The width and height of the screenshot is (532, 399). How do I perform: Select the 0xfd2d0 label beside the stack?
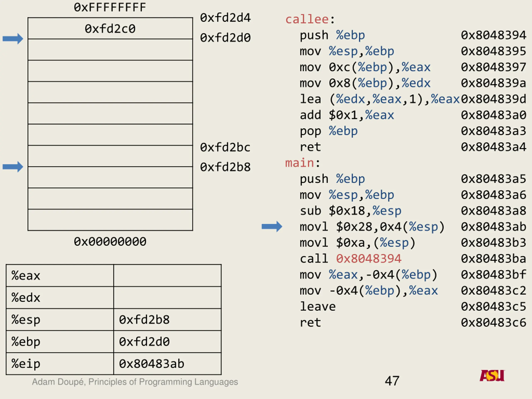[x=225, y=38]
